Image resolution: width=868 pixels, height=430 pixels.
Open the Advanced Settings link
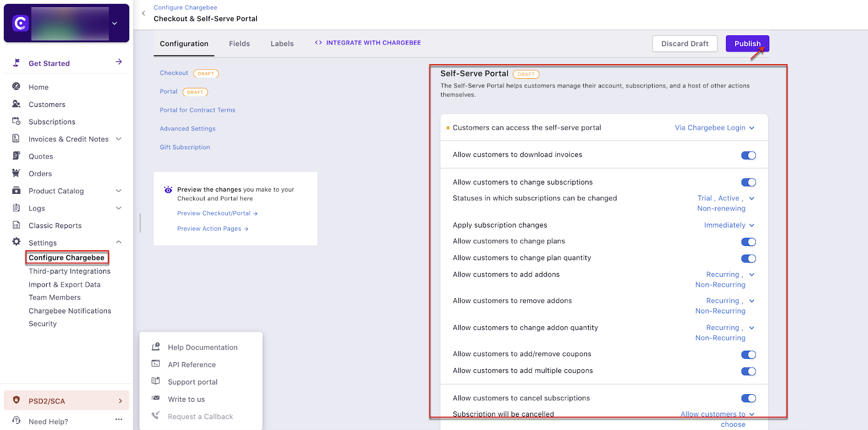pos(188,129)
